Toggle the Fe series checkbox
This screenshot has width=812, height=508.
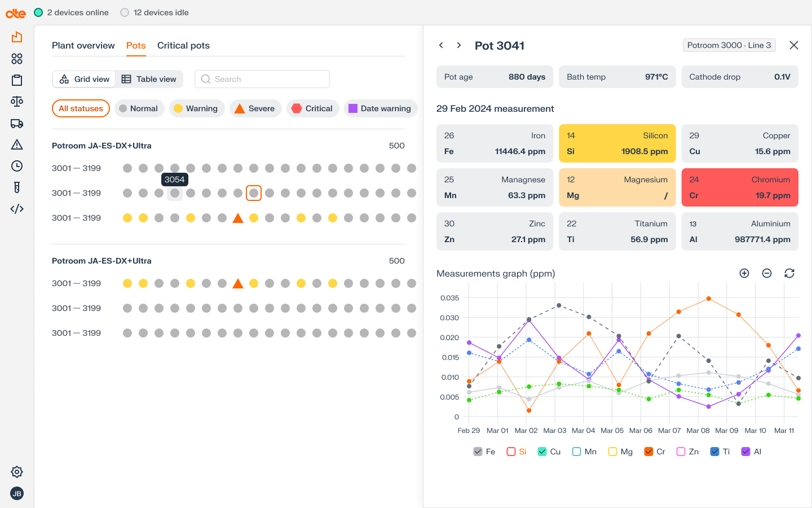pyautogui.click(x=478, y=452)
